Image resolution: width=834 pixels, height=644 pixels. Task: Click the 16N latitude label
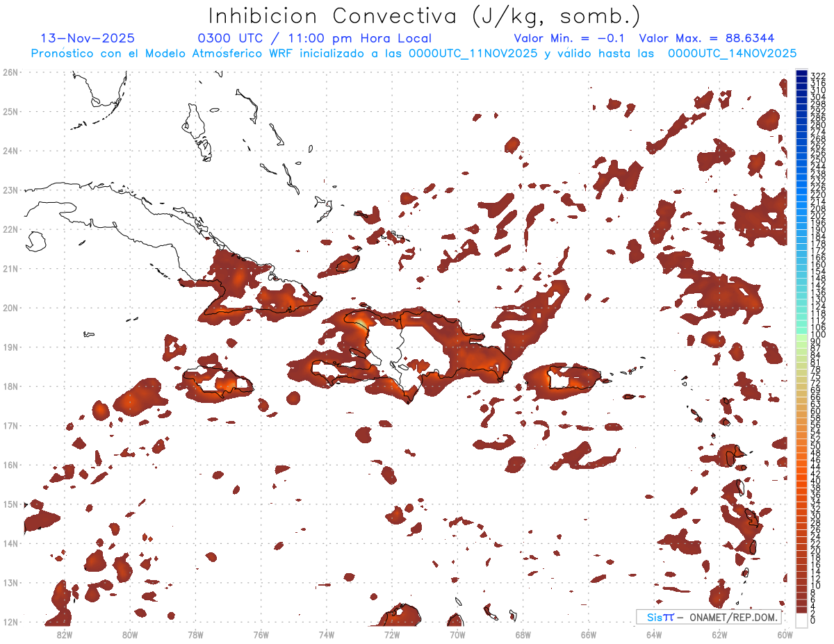click(10, 464)
